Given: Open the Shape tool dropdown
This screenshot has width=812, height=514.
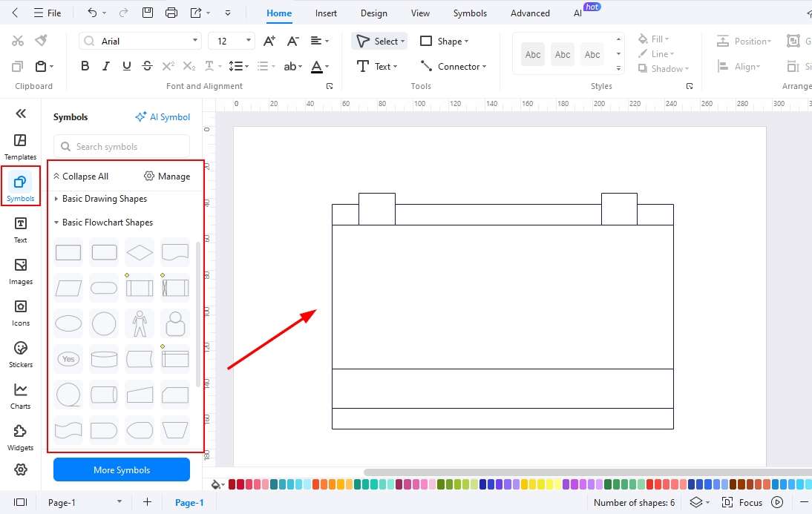Looking at the screenshot, I should pos(444,41).
